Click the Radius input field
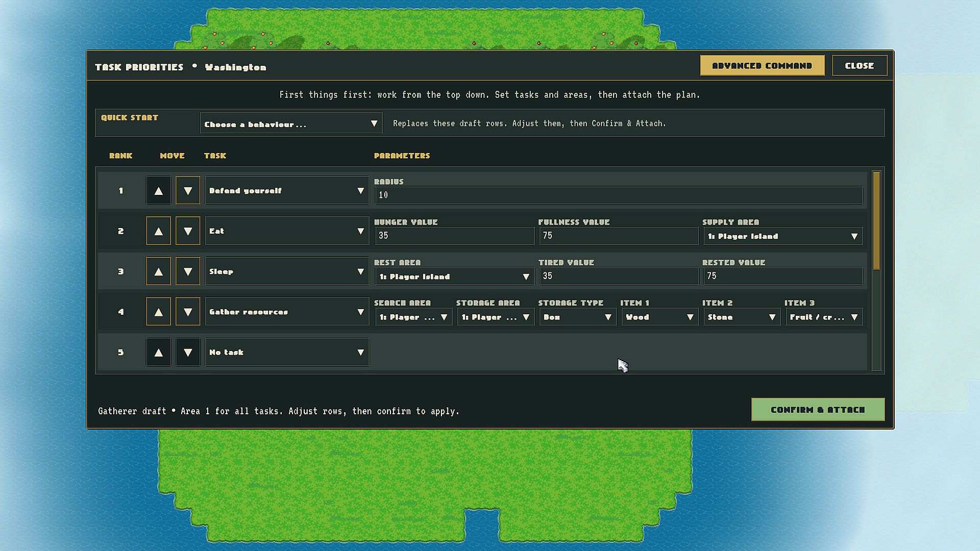The width and height of the screenshot is (980, 551). (x=619, y=195)
